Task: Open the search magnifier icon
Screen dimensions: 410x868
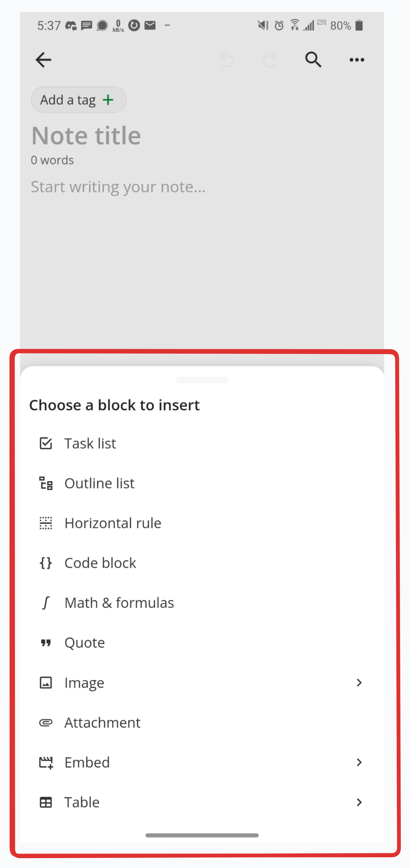Action: [x=313, y=60]
